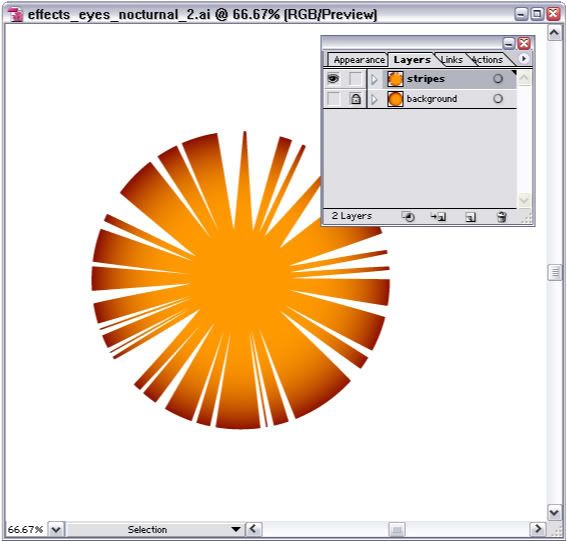Click resize grip of Layers palette
The height and width of the screenshot is (541, 567).
coord(527,218)
